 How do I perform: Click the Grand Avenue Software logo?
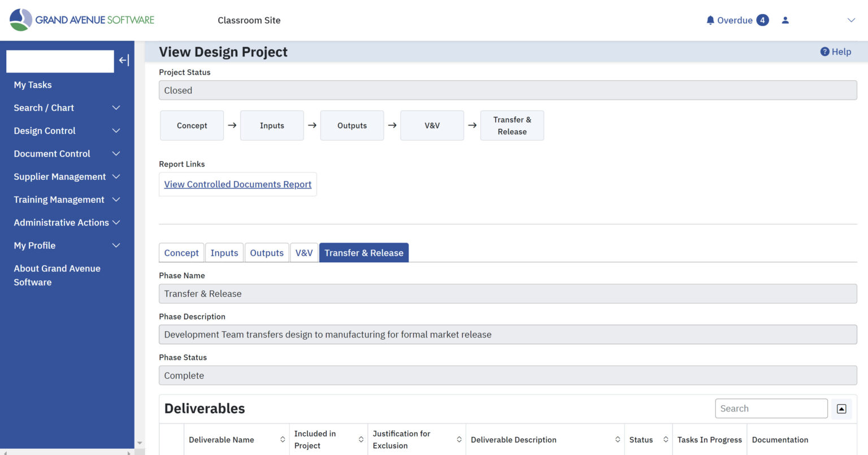click(x=81, y=19)
